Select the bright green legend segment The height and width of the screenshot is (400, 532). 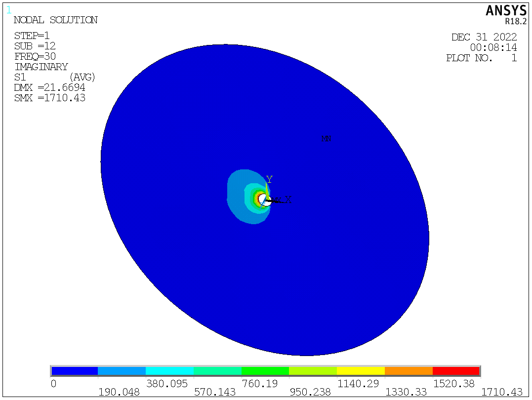point(265,371)
